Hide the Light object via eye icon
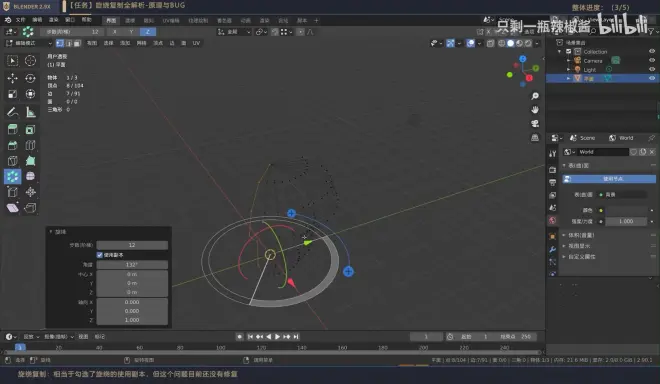This screenshot has height=384, width=660. point(652,69)
